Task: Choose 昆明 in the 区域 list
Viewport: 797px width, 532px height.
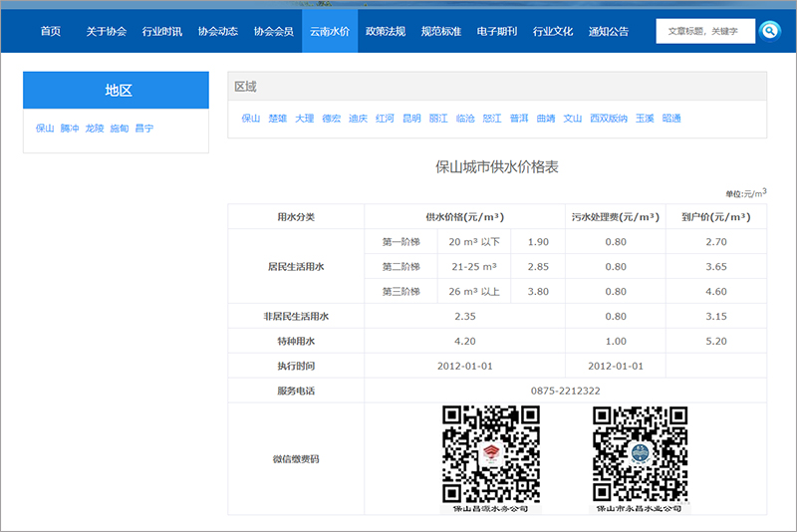Action: 411,119
